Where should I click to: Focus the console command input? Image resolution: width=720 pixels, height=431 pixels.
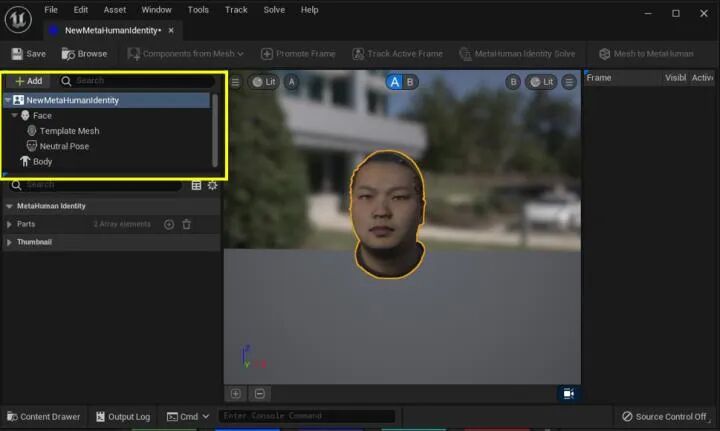coord(307,416)
